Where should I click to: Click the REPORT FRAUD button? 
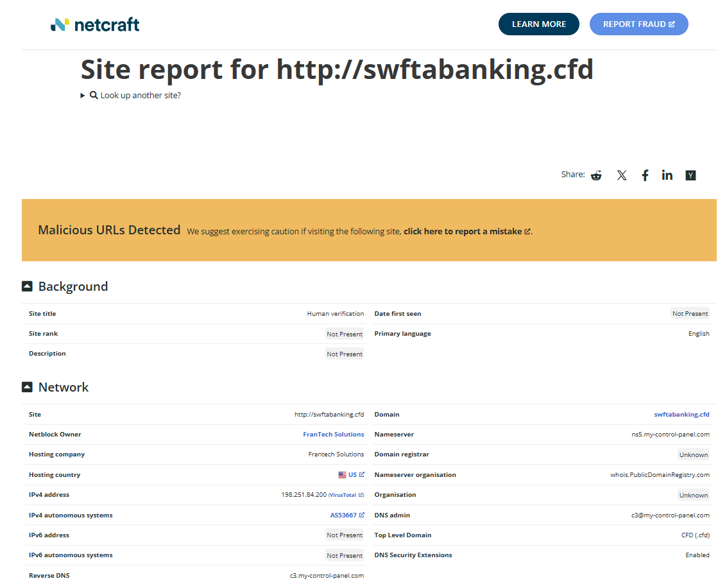638,24
